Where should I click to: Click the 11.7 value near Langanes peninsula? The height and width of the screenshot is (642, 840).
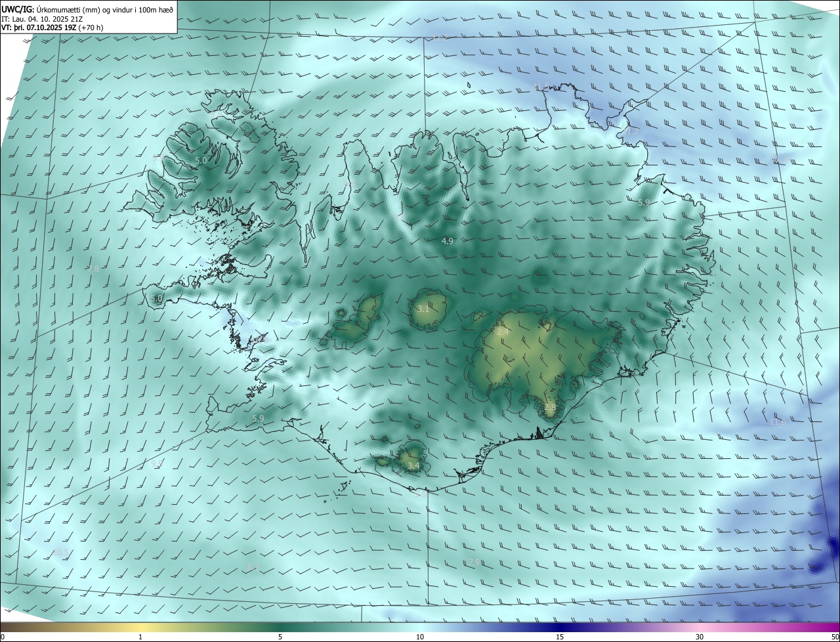pos(631,132)
